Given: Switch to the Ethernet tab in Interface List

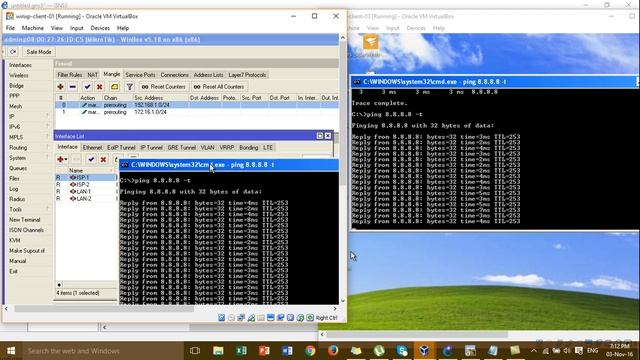Looking at the screenshot, I should tap(92, 148).
